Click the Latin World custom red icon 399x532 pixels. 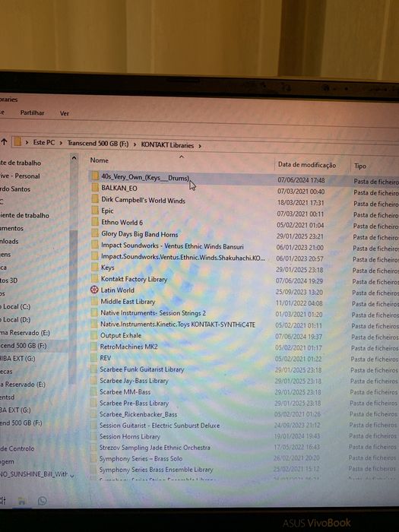tap(94, 290)
